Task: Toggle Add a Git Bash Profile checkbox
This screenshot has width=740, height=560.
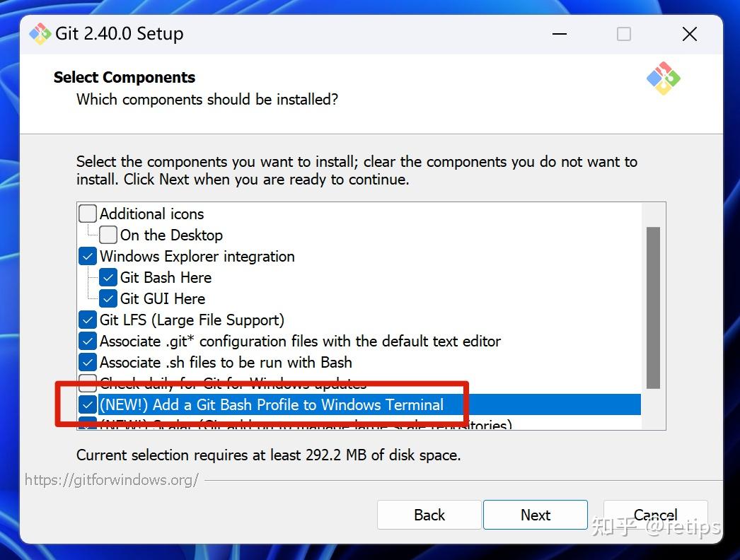Action: click(x=88, y=404)
